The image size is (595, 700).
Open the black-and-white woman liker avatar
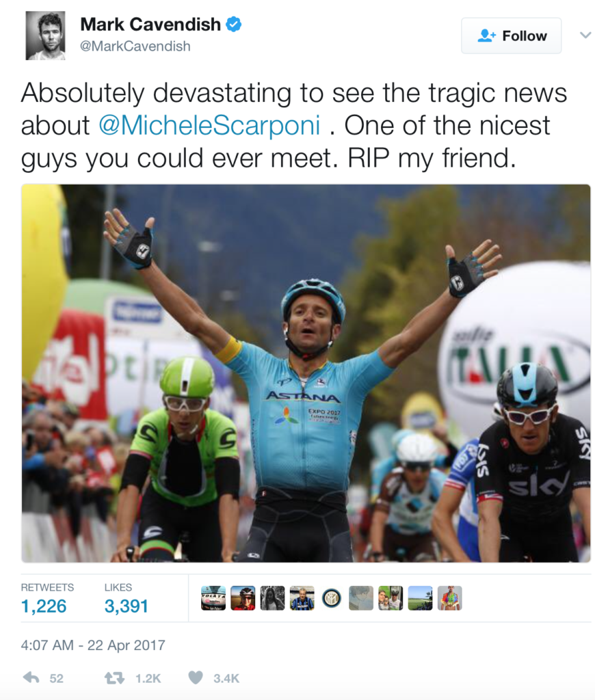272,597
